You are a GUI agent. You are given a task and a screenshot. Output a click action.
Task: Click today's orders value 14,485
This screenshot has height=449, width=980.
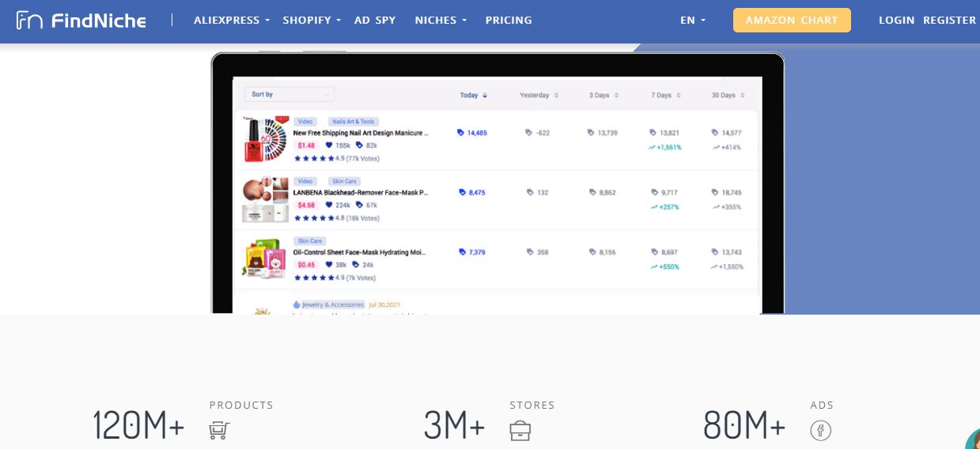[x=473, y=133]
